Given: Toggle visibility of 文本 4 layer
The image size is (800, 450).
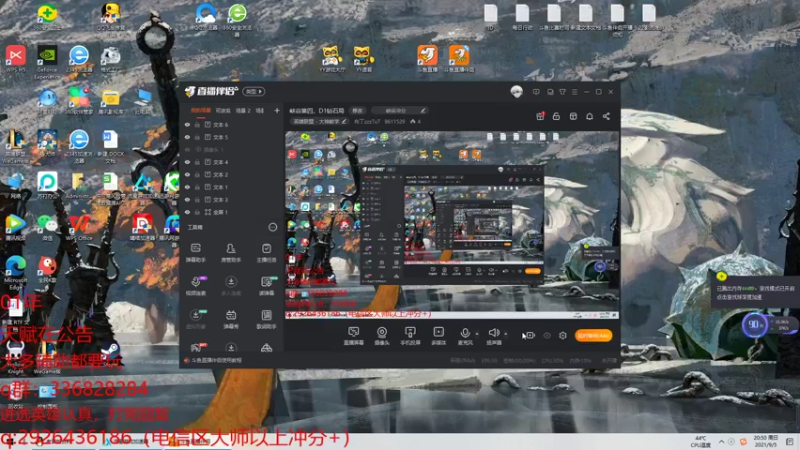Looking at the screenshot, I should tap(187, 162).
